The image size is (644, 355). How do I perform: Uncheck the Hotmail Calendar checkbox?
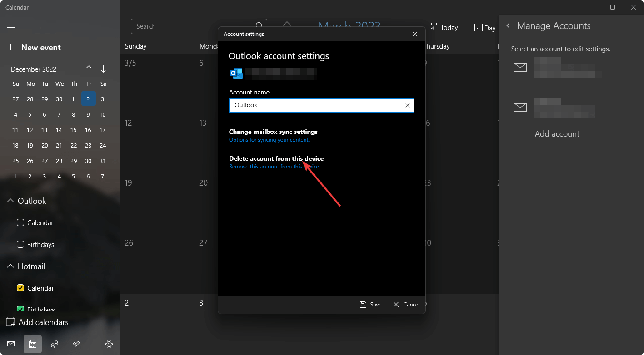click(20, 288)
